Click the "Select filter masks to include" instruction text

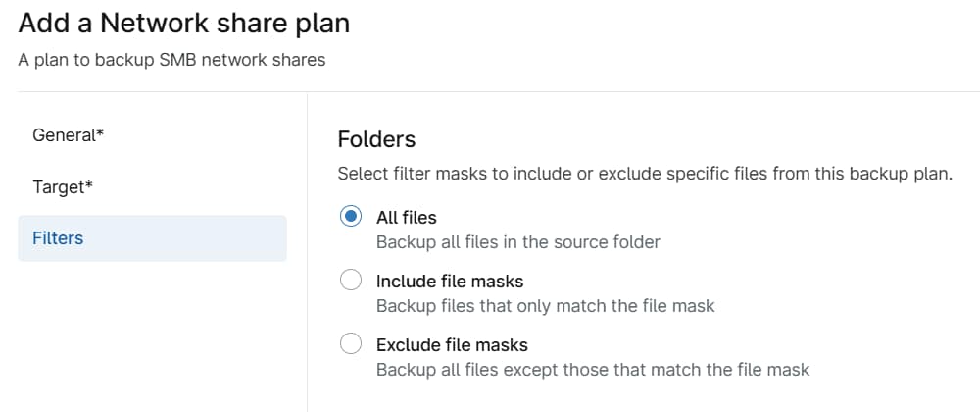tap(645, 174)
